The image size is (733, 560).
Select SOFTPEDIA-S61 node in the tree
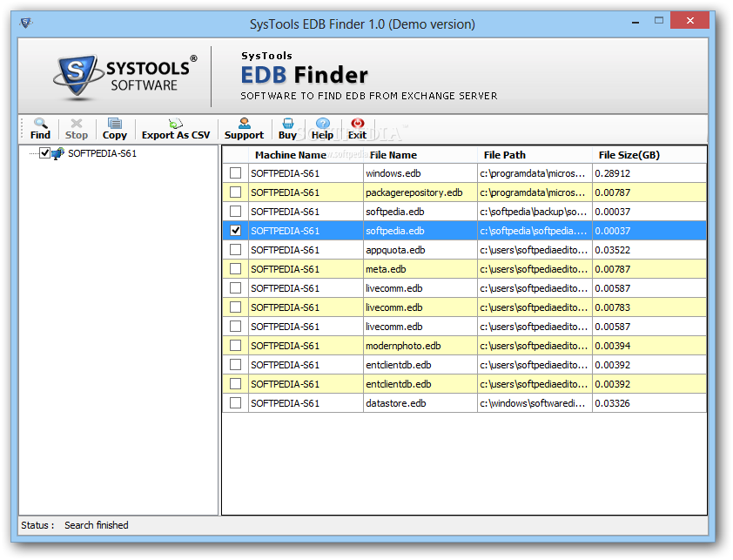pos(103,153)
